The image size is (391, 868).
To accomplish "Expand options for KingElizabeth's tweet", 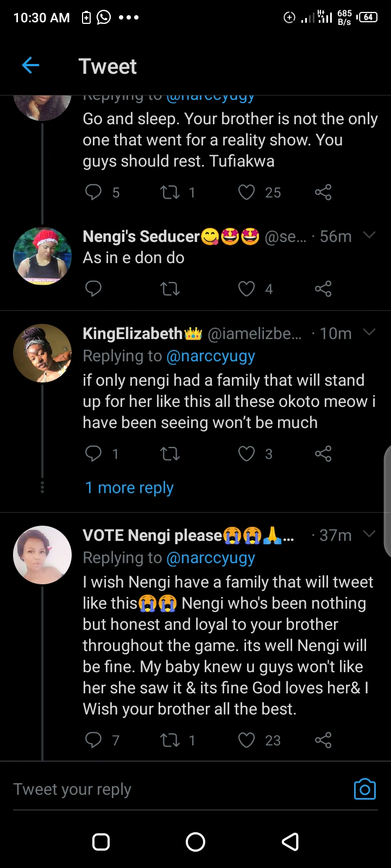I will point(369,333).
